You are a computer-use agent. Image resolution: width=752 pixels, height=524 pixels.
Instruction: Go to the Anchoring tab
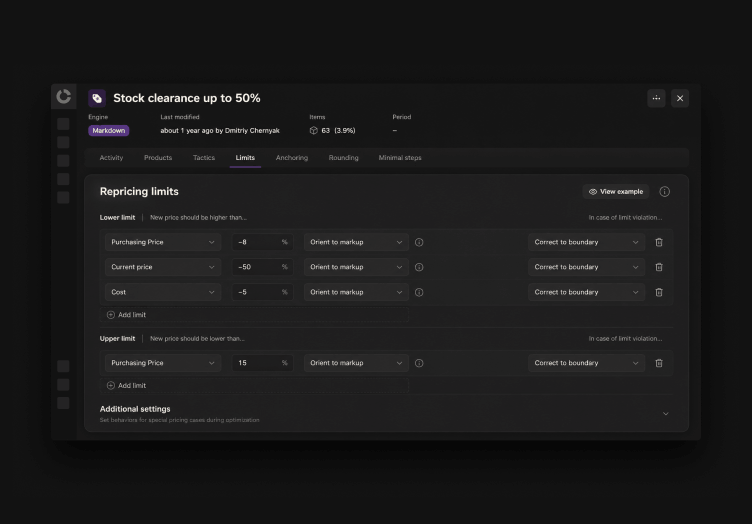click(x=292, y=158)
